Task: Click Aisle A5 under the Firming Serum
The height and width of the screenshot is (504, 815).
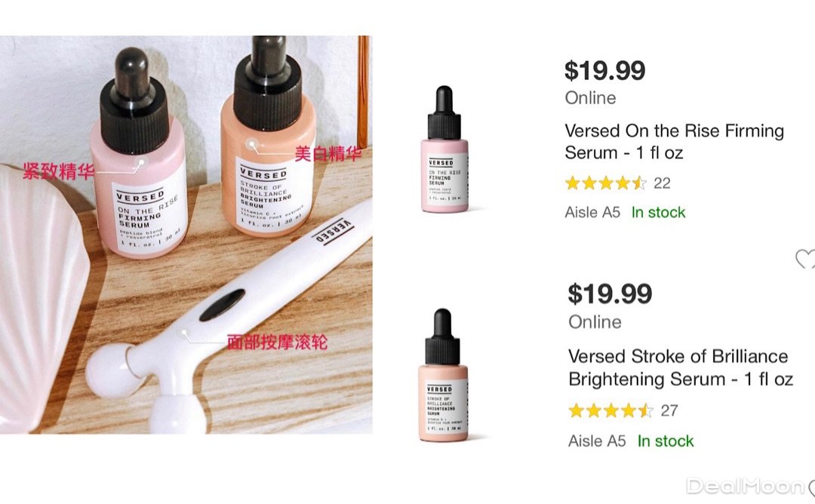Action: pyautogui.click(x=592, y=213)
